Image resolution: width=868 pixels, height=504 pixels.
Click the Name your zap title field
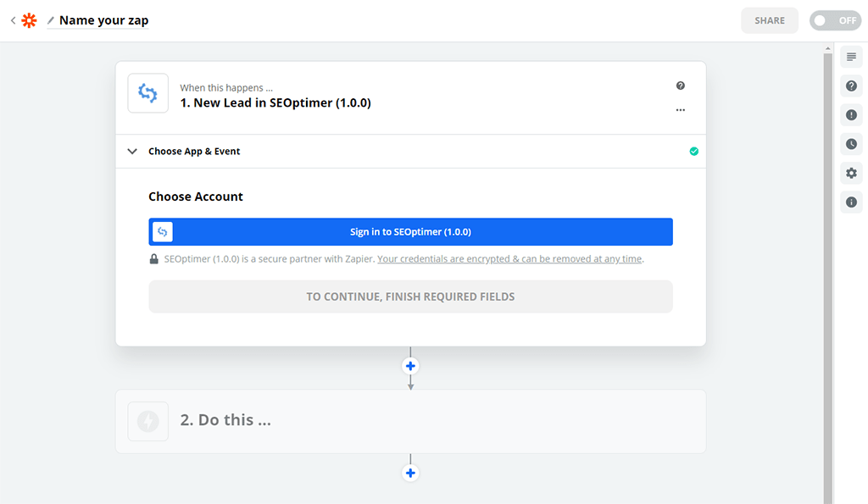click(103, 20)
